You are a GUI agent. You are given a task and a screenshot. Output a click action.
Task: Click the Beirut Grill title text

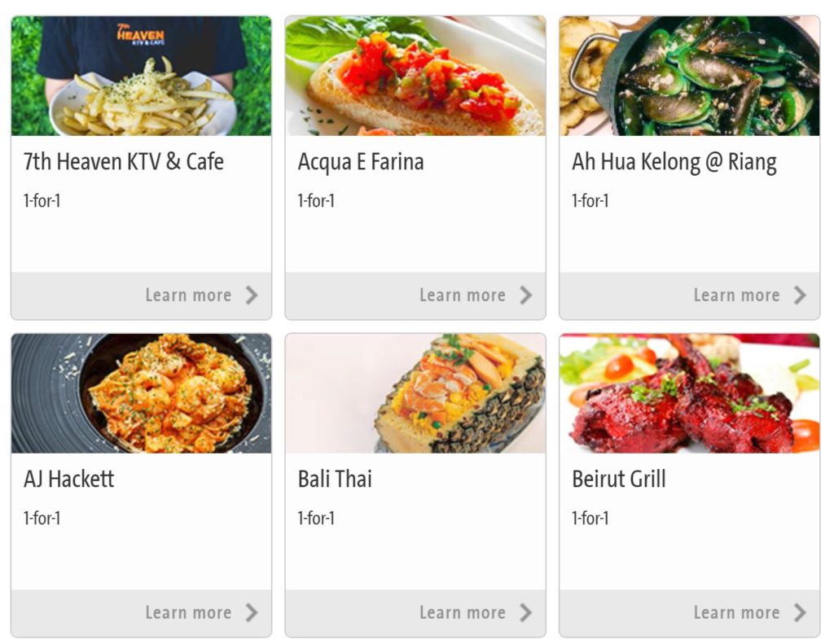[619, 480]
